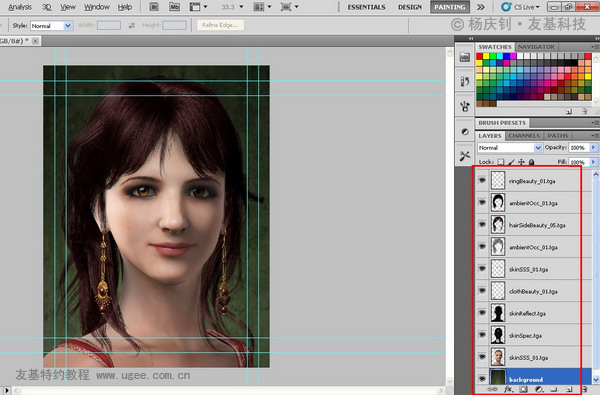
Task: Lock image pixels with brush icon
Action: coord(511,162)
